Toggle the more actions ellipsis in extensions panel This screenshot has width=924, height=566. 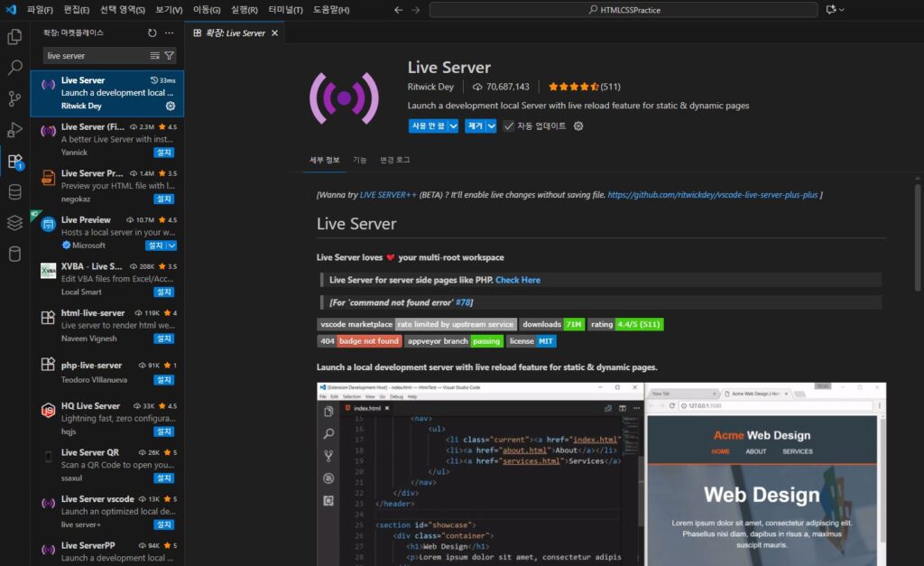[x=169, y=32]
